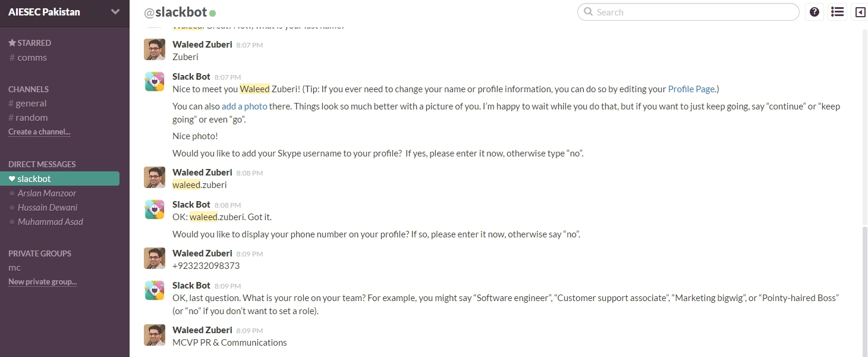Screen dimensions: 868x357
Task: Open the help question mark icon
Action: click(814, 12)
